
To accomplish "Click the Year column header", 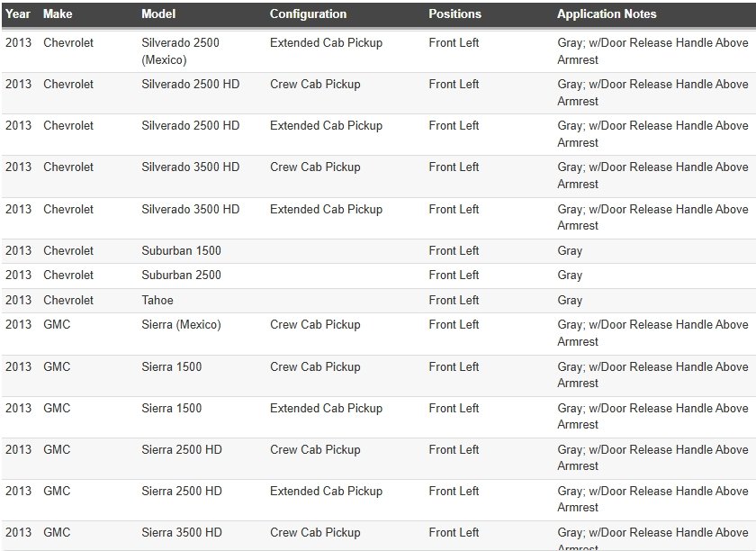I will 18,14.
